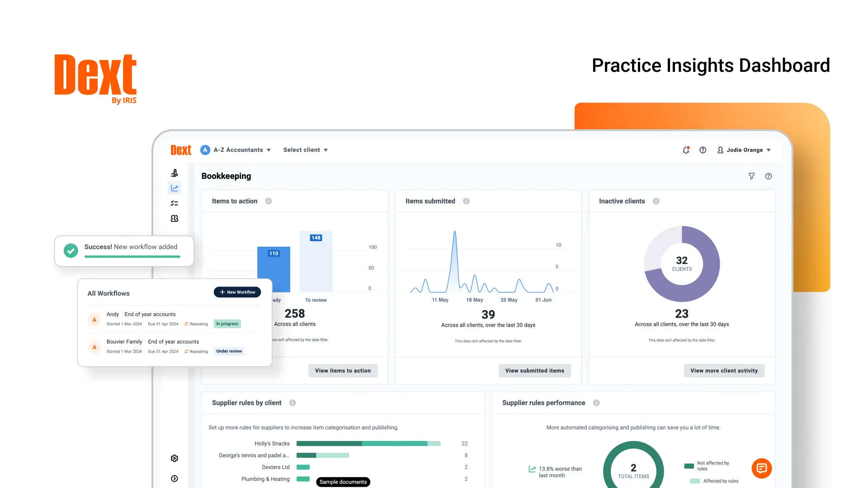The height and width of the screenshot is (488, 868).
Task: Open the help icon in the top header
Action: (x=703, y=150)
